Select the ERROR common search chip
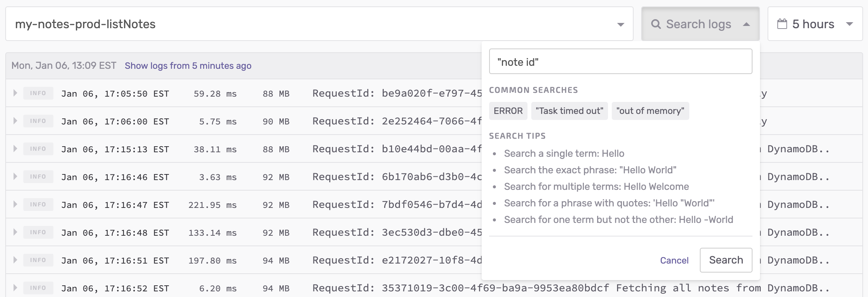 508,111
